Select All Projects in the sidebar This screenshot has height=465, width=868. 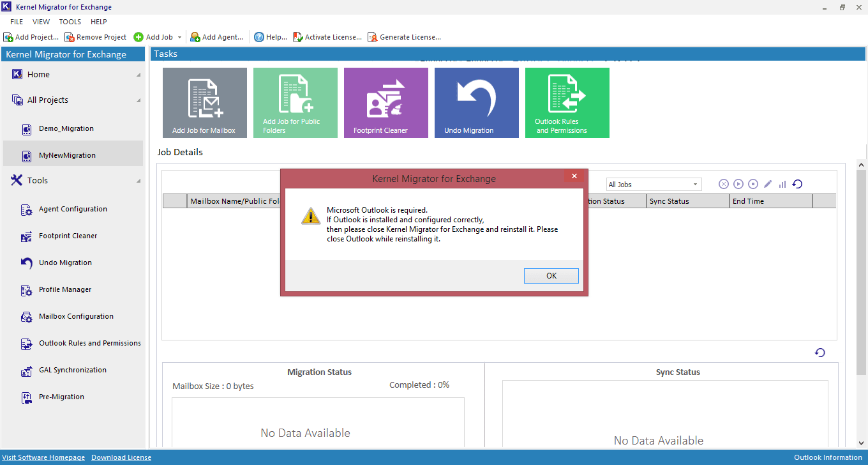[47, 100]
